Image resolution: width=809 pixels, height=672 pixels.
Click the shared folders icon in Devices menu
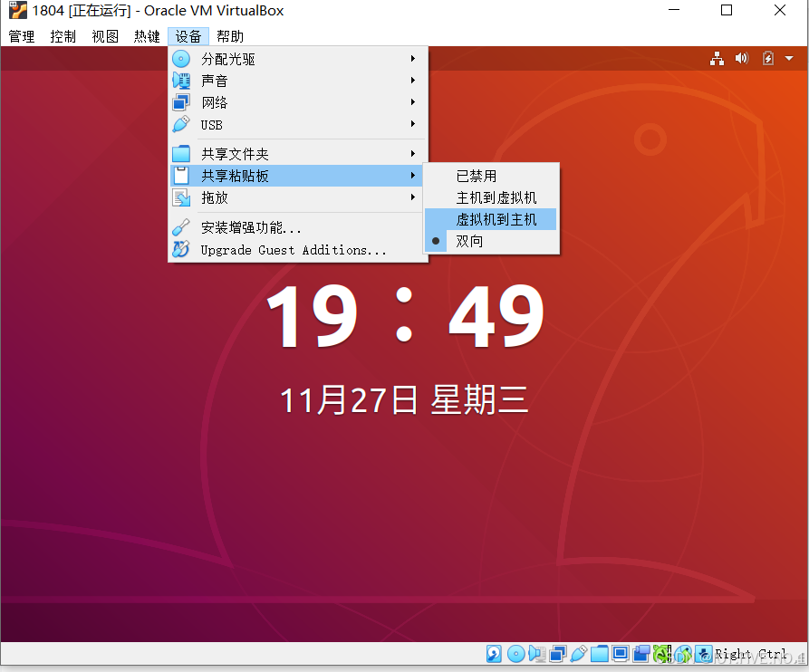181,154
